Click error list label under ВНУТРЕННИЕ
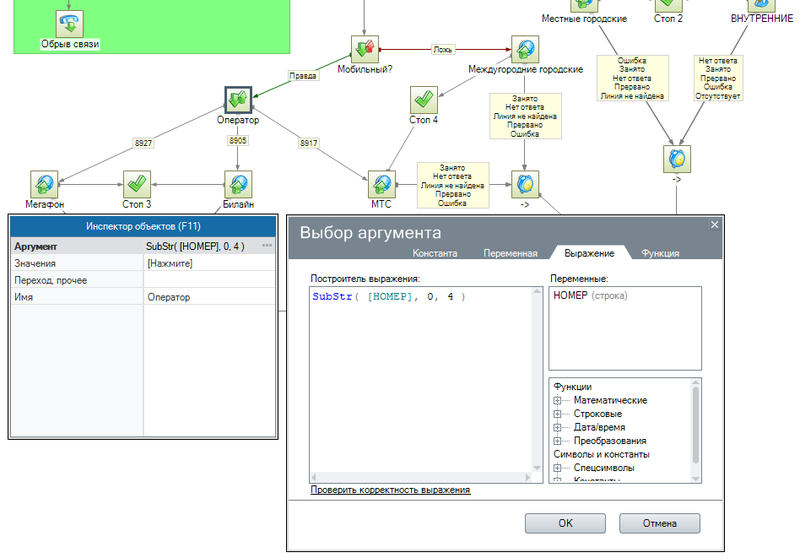 pyautogui.click(x=717, y=78)
